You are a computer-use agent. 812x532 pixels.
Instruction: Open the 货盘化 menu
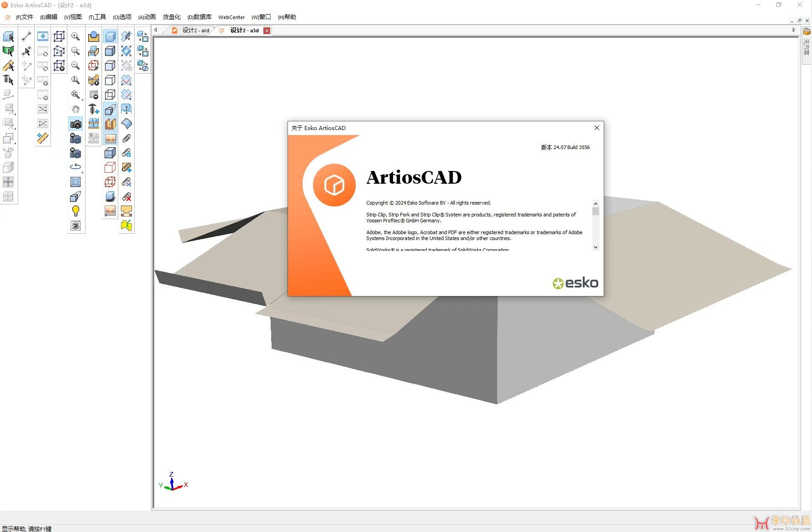[x=171, y=17]
